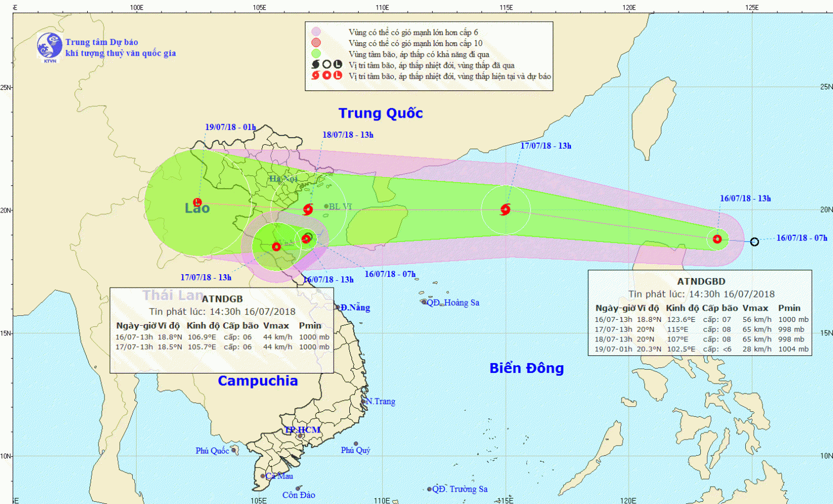Click the 102.5°E longitude cell
Viewport: 833px width, 504px height.
click(681, 349)
